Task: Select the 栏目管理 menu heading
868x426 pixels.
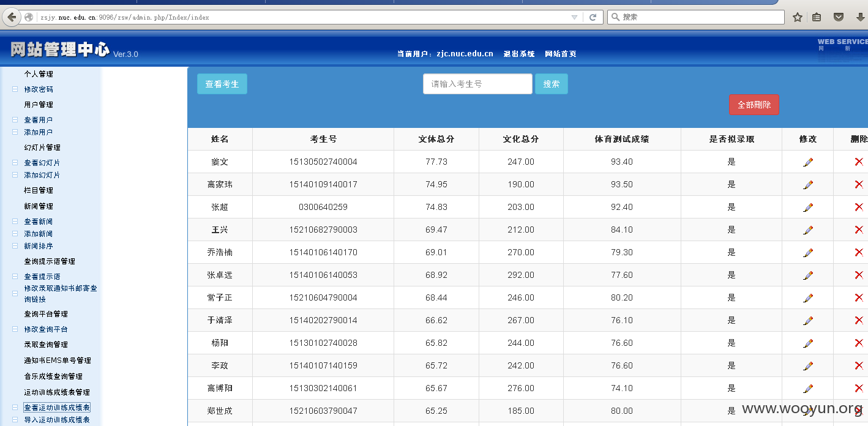Action: pyautogui.click(x=39, y=190)
